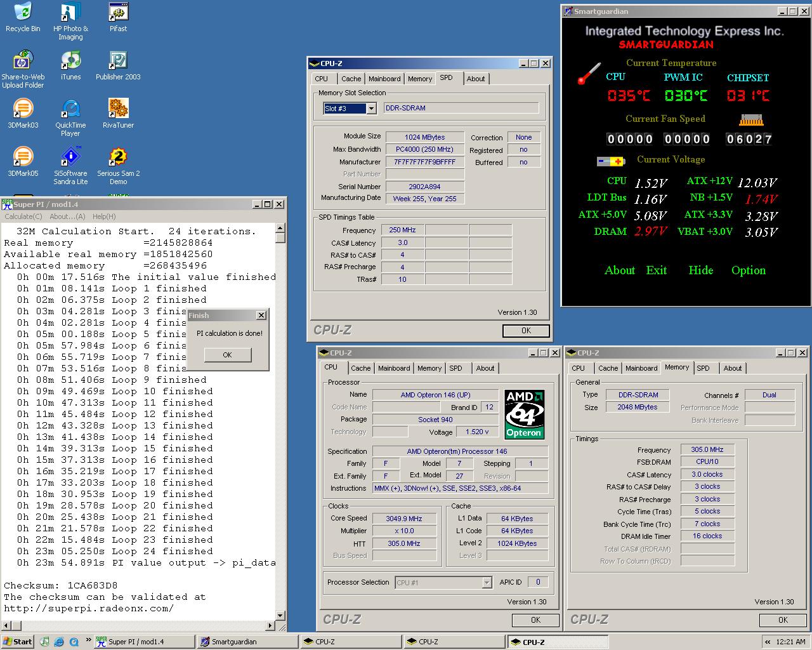
Task: Open About tab in SPD CPU-Z window
Action: click(476, 79)
